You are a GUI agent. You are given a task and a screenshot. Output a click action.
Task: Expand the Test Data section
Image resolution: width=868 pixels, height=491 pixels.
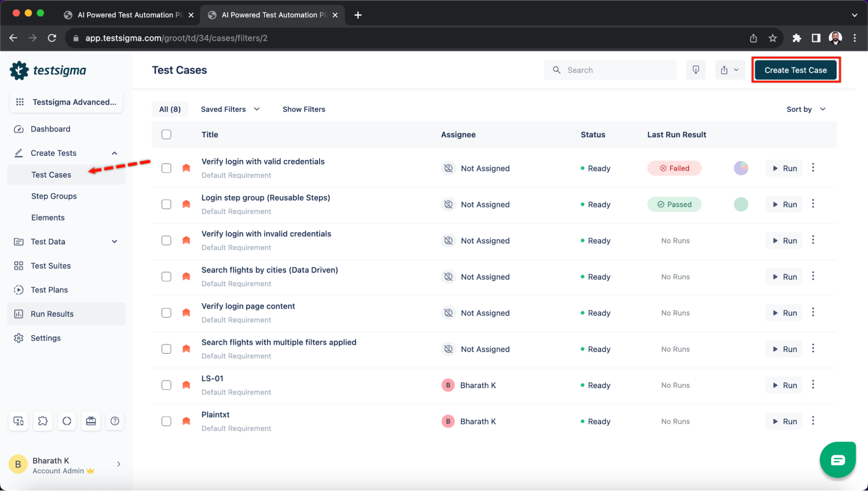click(x=115, y=241)
